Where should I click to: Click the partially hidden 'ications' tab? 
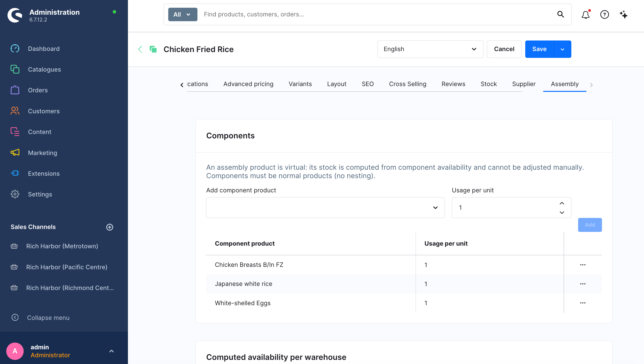[x=197, y=84]
